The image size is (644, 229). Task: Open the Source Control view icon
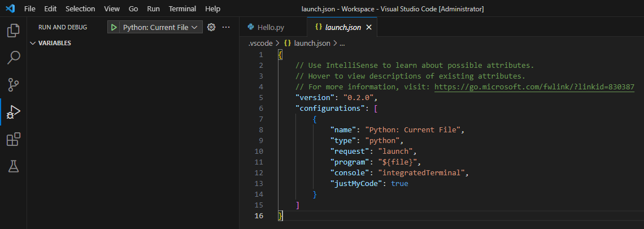pyautogui.click(x=14, y=85)
